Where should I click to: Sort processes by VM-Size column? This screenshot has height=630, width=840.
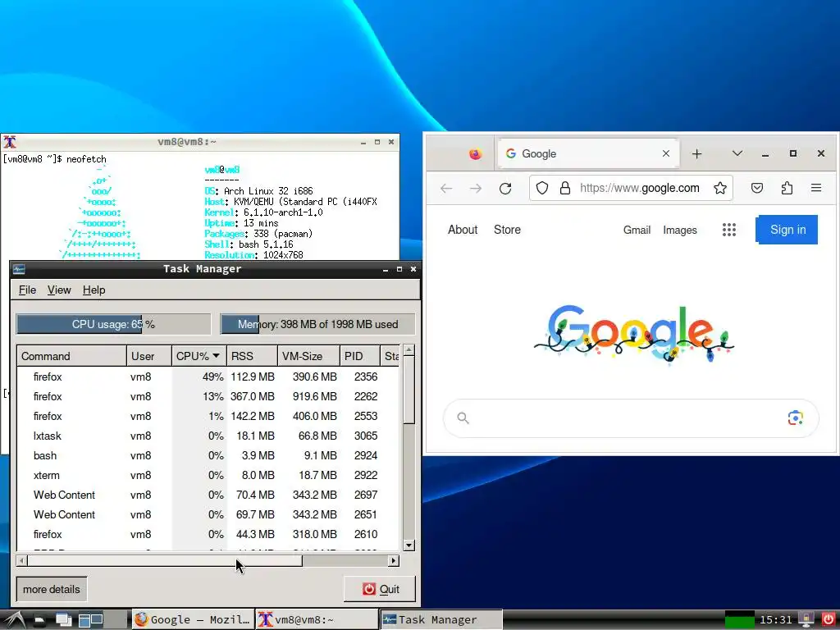(308, 356)
